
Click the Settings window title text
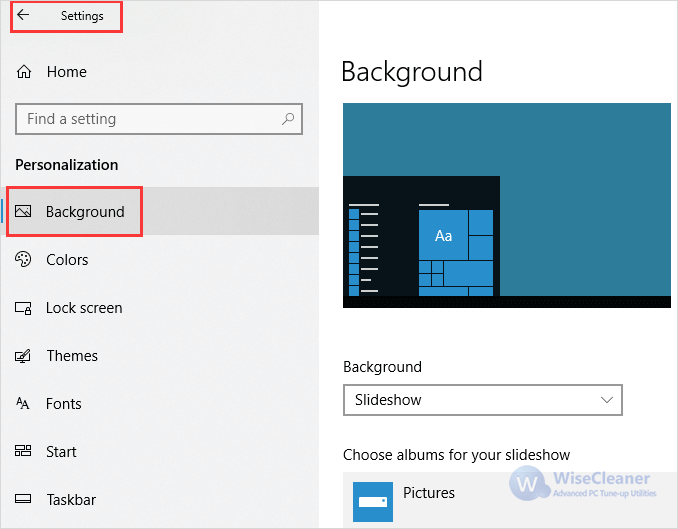(82, 16)
